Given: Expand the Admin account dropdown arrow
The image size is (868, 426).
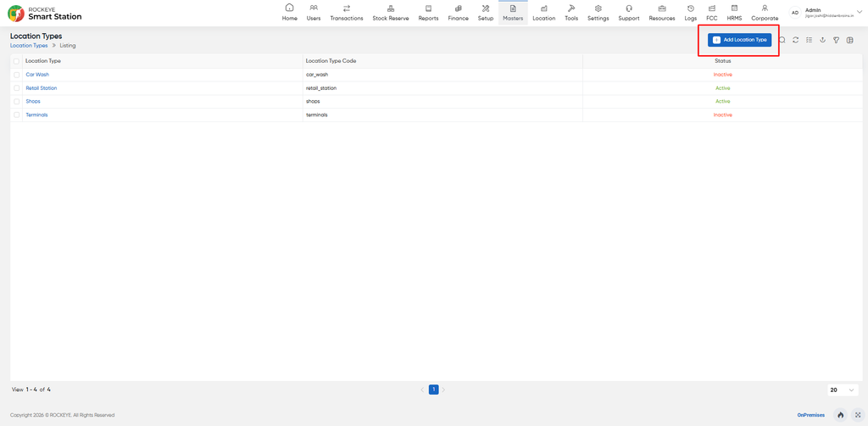Looking at the screenshot, I should 860,12.
